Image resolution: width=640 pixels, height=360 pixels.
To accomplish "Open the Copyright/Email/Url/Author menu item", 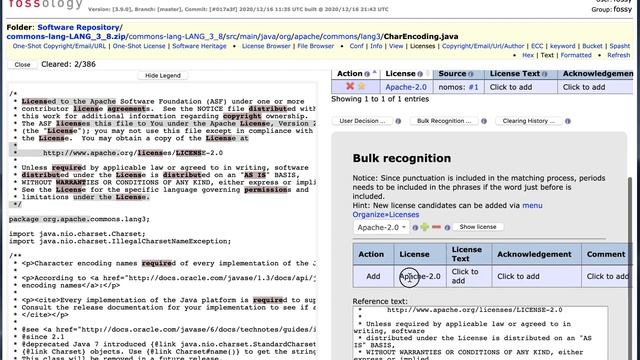I will tap(483, 46).
